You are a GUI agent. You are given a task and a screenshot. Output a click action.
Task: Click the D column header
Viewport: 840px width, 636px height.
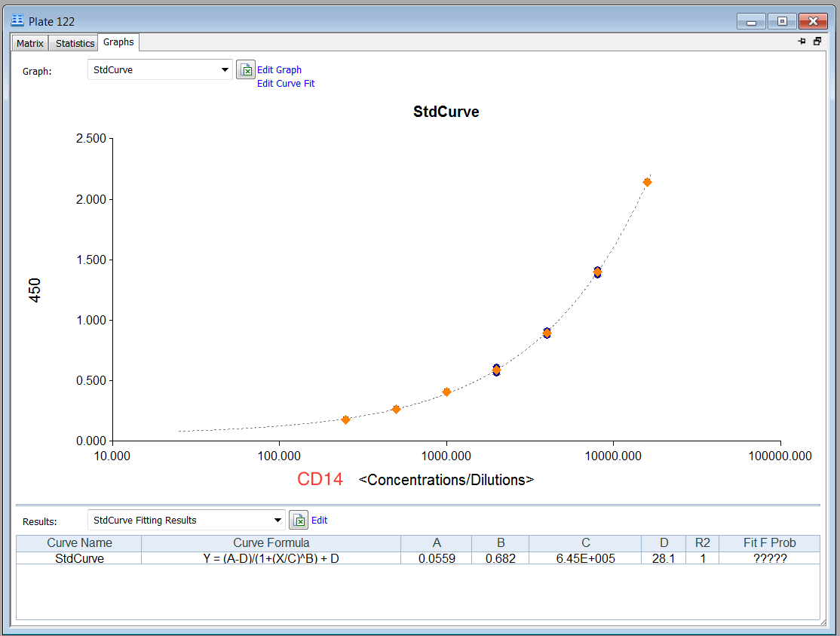[x=664, y=542]
